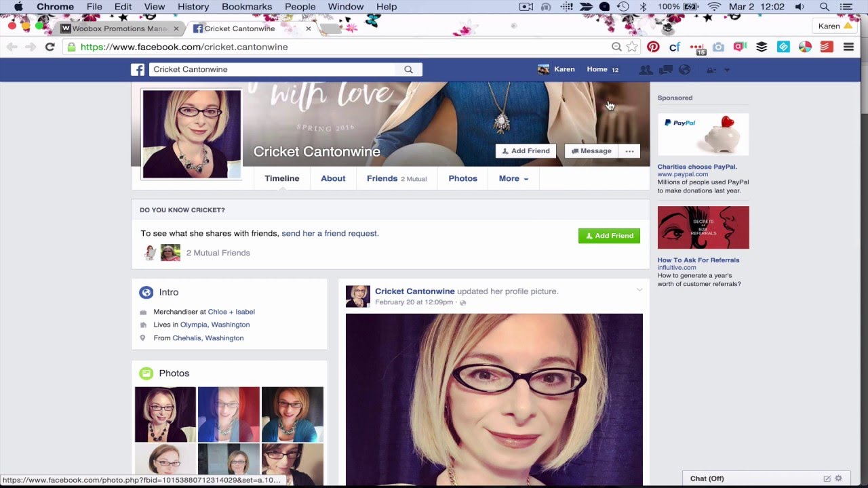Click Add Friend button on cover photo
The height and width of the screenshot is (488, 868).
(526, 151)
